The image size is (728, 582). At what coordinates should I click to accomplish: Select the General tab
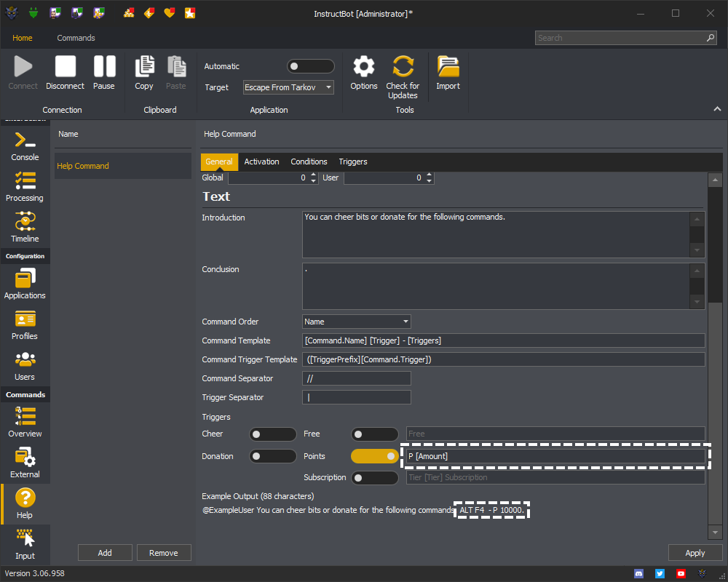[x=219, y=162]
